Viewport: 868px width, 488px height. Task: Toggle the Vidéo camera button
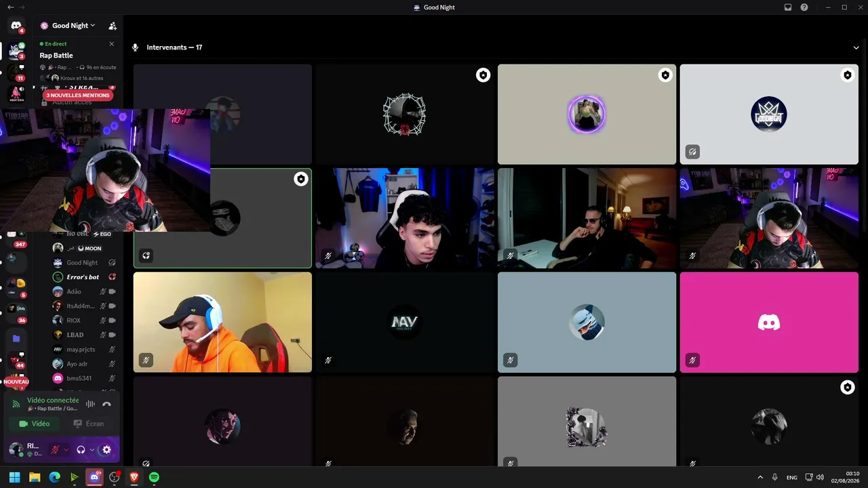pyautogui.click(x=34, y=424)
